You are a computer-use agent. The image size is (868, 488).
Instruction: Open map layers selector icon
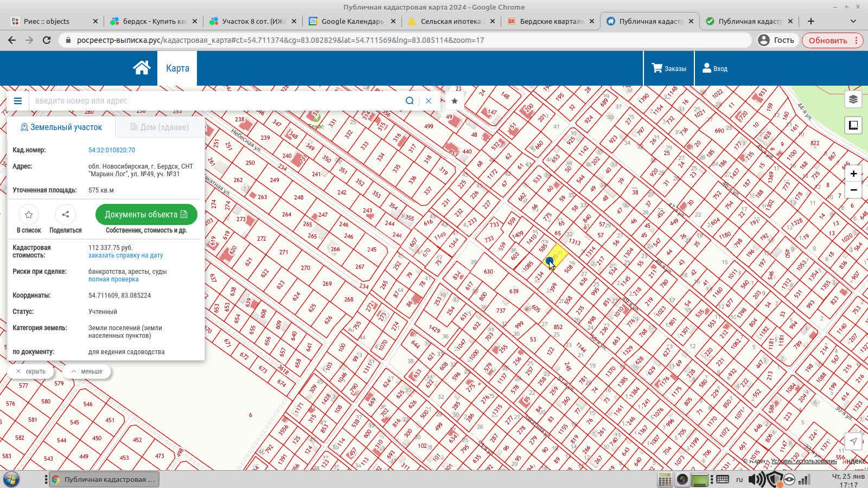[853, 99]
